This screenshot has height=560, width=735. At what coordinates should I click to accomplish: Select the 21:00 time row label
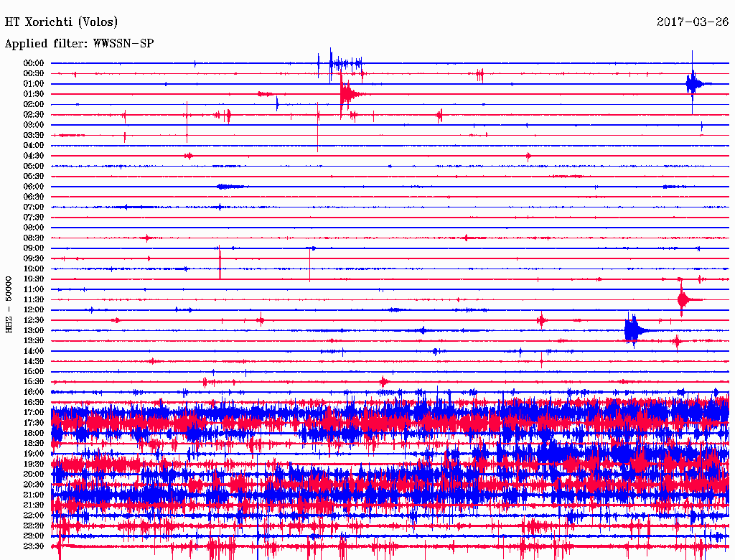click(34, 495)
